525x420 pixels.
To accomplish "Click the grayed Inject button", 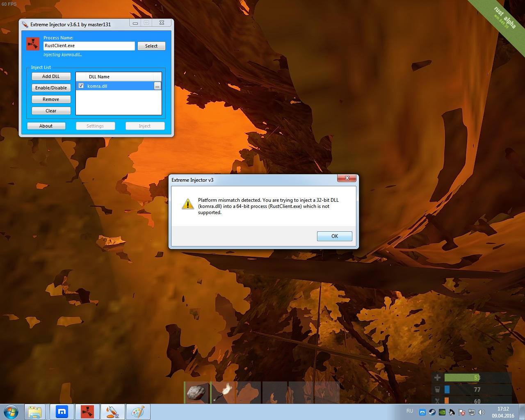I will (145, 126).
